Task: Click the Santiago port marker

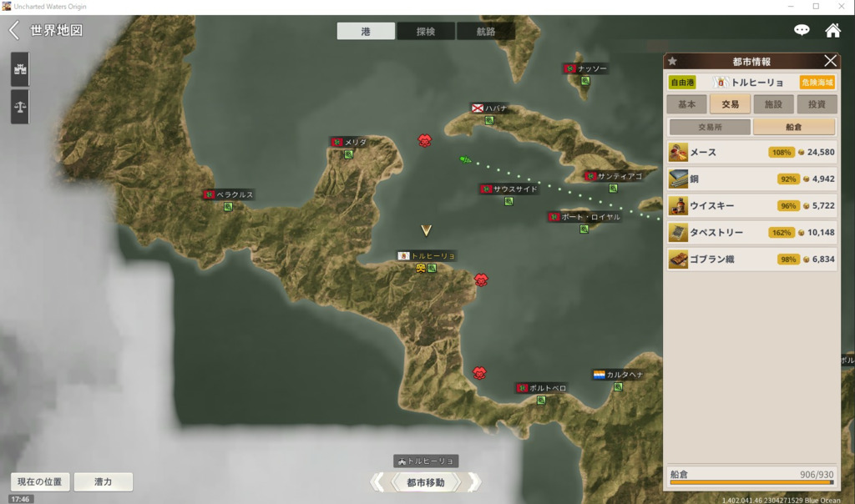Action: click(x=613, y=189)
